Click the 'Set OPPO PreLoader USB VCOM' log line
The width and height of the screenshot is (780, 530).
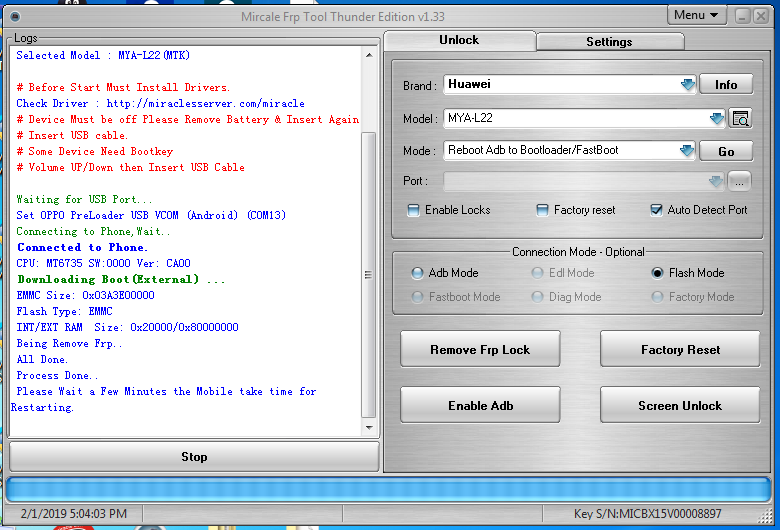[151, 215]
